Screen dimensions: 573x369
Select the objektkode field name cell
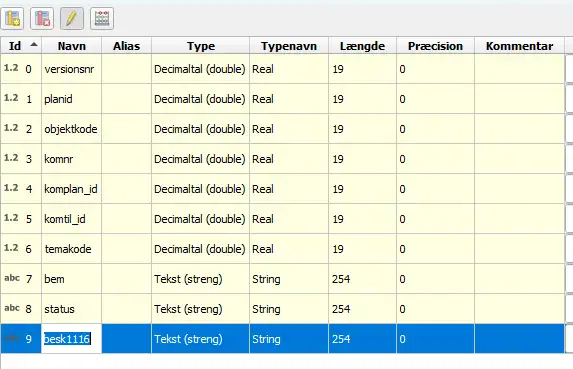(71, 129)
